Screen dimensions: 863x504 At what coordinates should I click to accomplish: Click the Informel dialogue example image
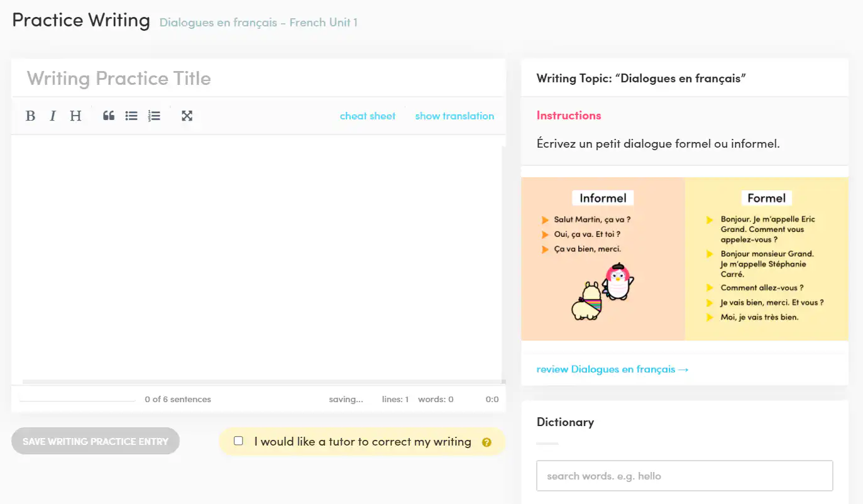(x=603, y=259)
